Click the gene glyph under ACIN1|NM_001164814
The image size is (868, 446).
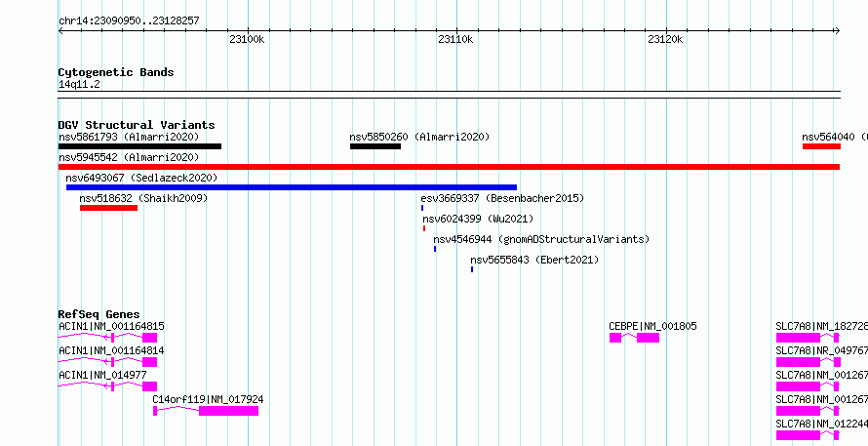click(x=108, y=362)
